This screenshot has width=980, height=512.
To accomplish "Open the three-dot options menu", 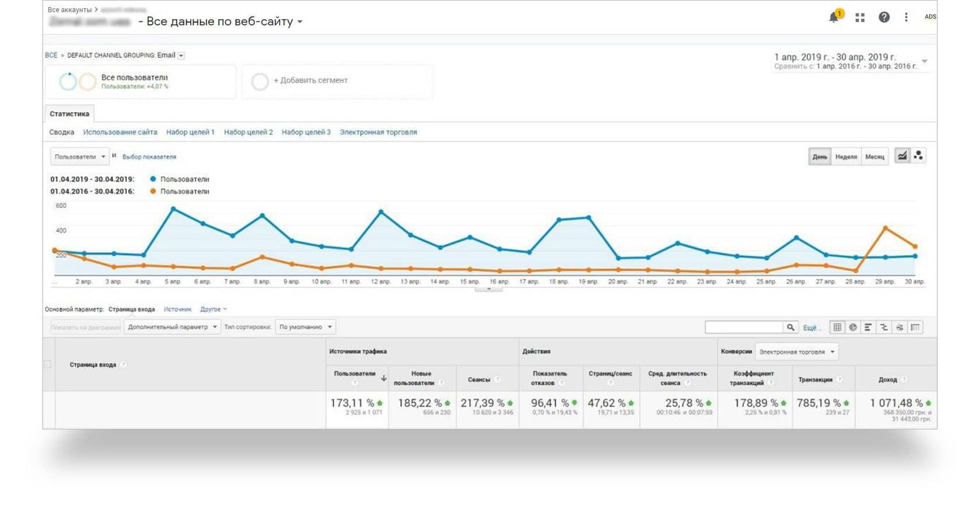I will [906, 18].
